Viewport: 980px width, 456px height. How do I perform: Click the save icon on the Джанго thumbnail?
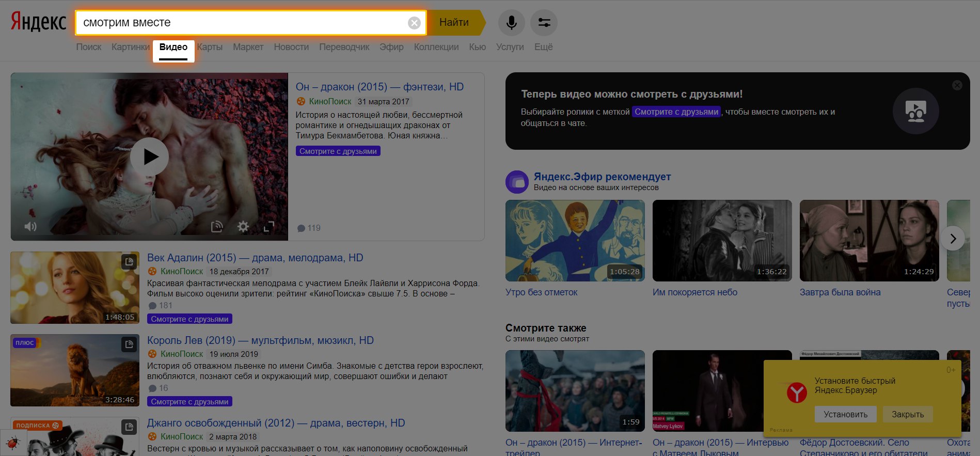point(129,427)
